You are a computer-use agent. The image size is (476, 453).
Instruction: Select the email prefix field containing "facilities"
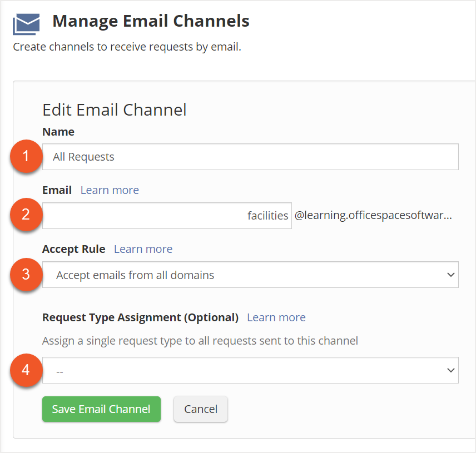click(x=167, y=215)
